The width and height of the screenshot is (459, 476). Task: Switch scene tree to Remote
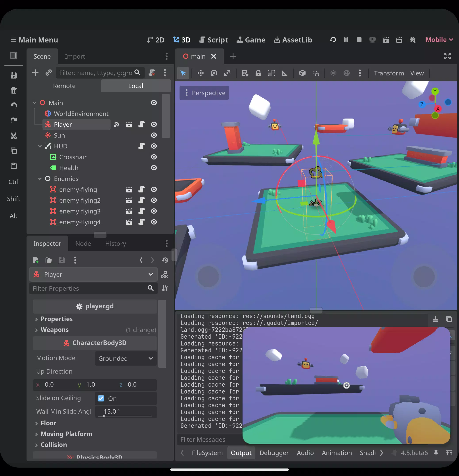point(64,86)
